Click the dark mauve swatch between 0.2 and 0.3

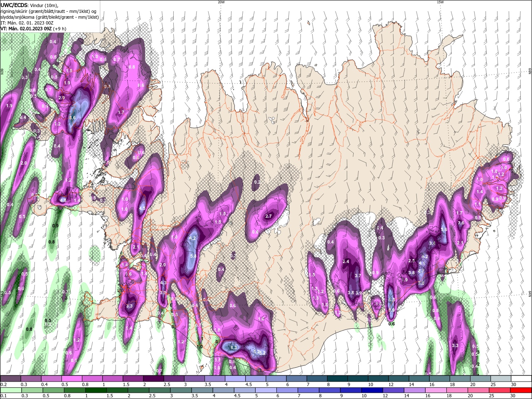[11, 379]
